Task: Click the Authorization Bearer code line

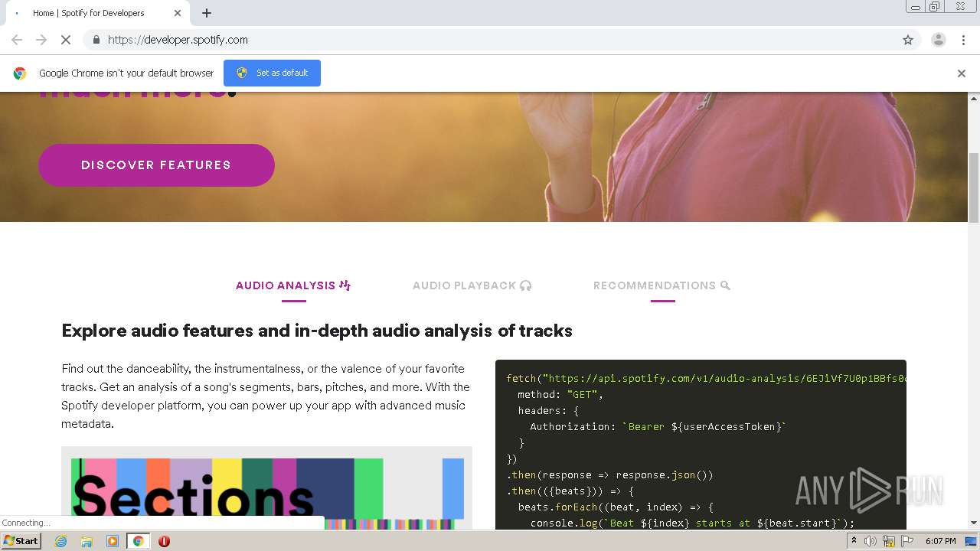Action: point(658,426)
